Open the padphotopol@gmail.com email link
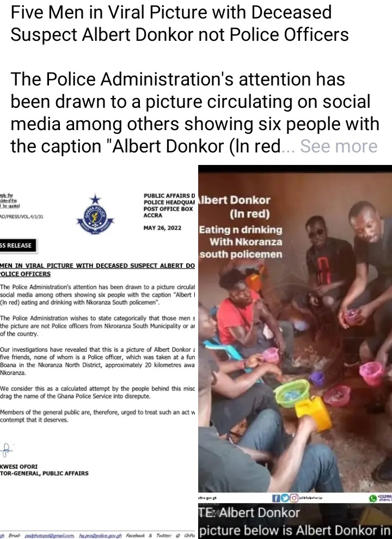 pos(49,536)
